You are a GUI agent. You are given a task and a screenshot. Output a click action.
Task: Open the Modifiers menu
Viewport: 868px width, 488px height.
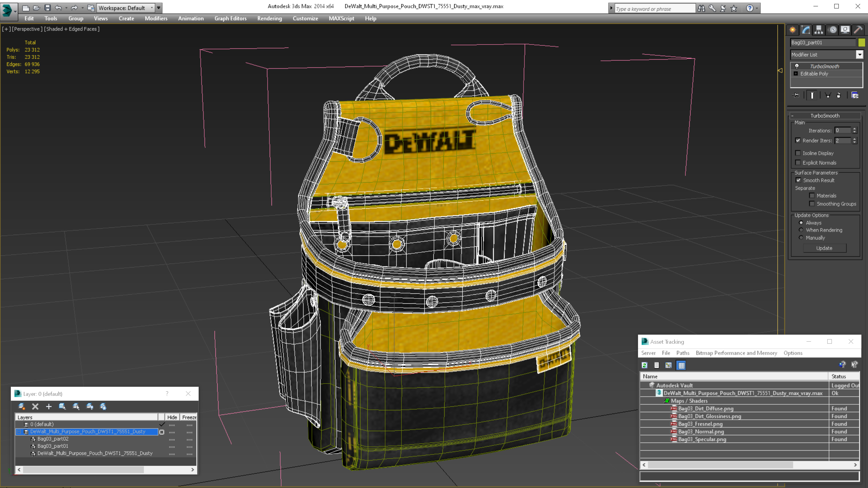click(156, 18)
